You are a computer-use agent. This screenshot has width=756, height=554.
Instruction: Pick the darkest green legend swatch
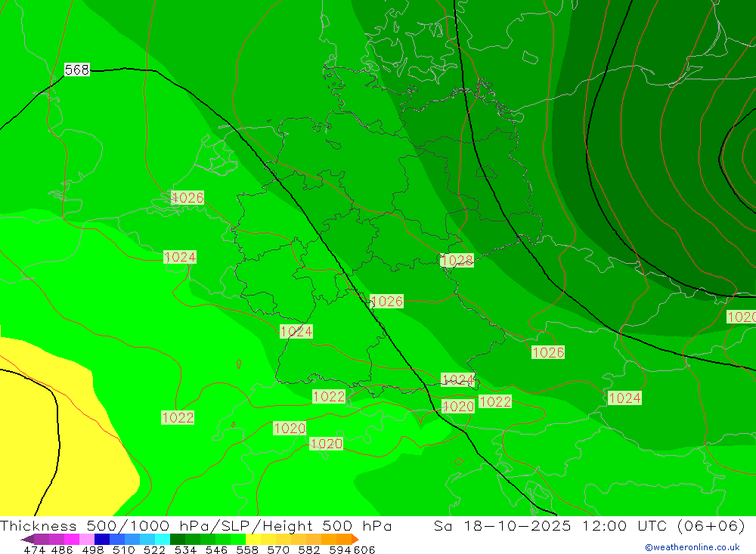[178, 539]
